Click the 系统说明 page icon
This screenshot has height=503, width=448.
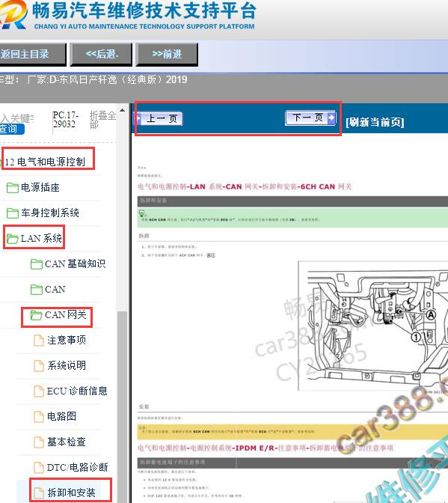pyautogui.click(x=39, y=366)
